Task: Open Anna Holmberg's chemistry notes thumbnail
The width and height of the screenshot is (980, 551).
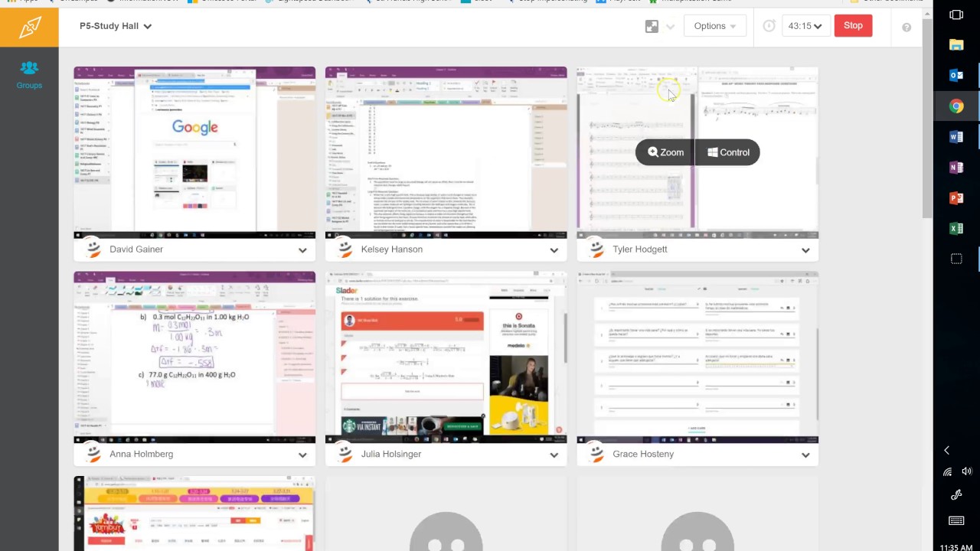Action: coord(194,357)
